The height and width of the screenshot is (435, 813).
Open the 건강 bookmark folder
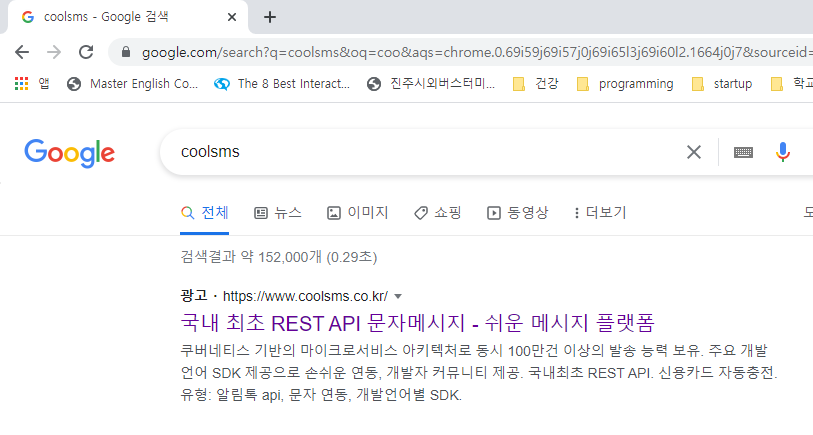tap(536, 83)
